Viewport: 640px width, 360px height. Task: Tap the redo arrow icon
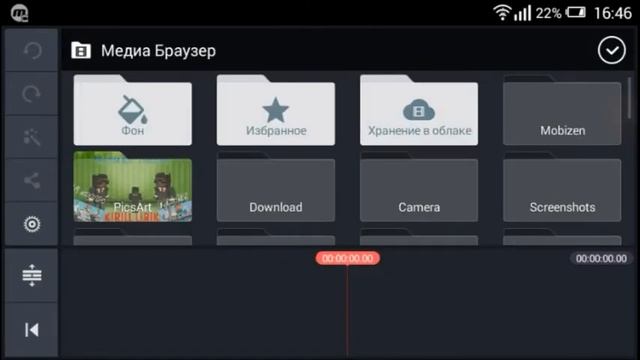tap(32, 94)
